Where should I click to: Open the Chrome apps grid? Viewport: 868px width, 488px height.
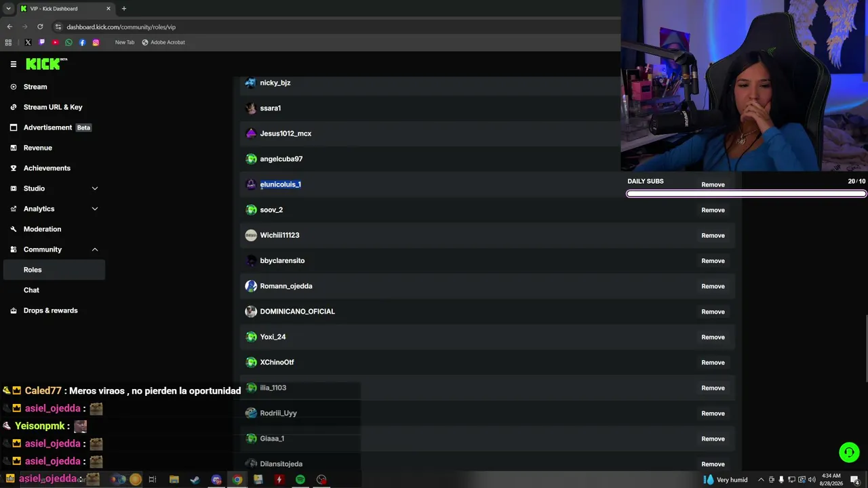click(x=8, y=43)
